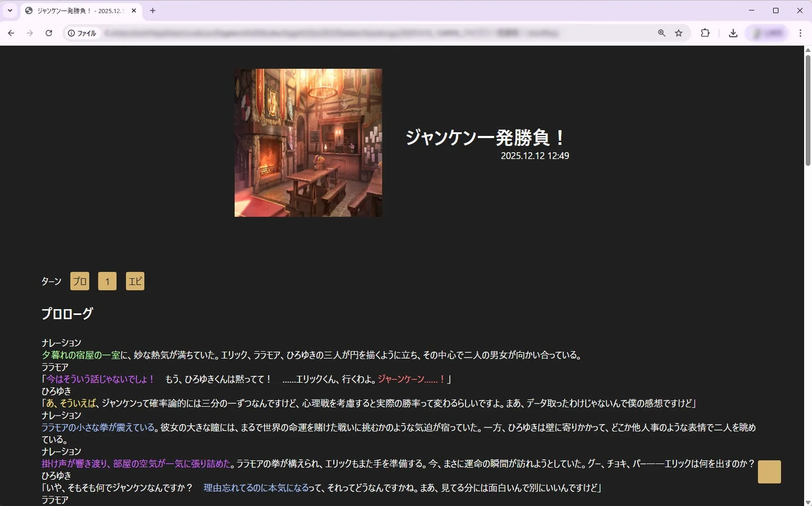
Task: Open the page zoom magnifier icon
Action: tap(661, 33)
